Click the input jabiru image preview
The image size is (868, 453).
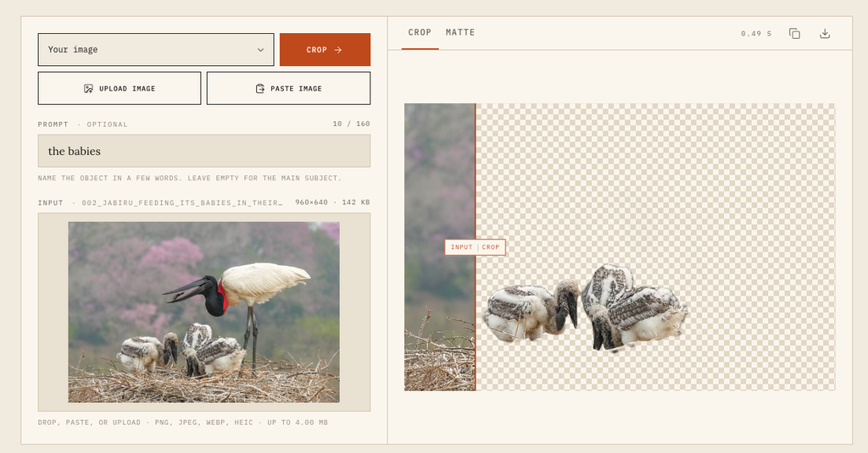(x=203, y=312)
